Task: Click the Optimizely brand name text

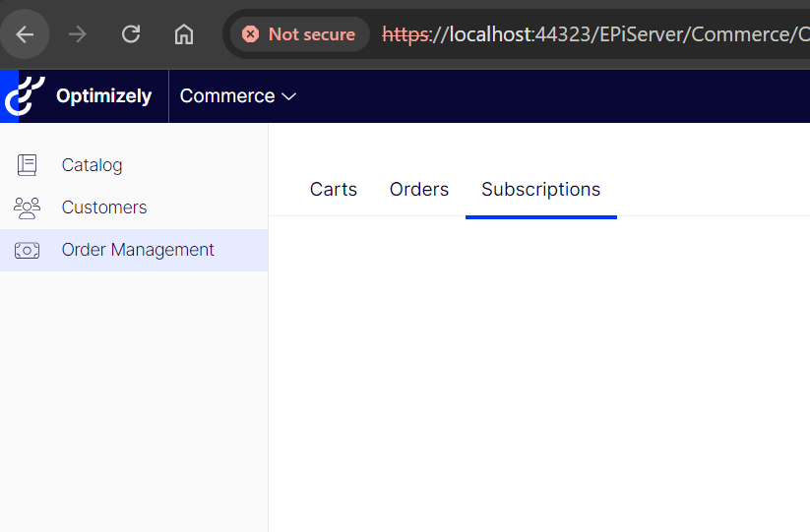Action: tap(103, 96)
